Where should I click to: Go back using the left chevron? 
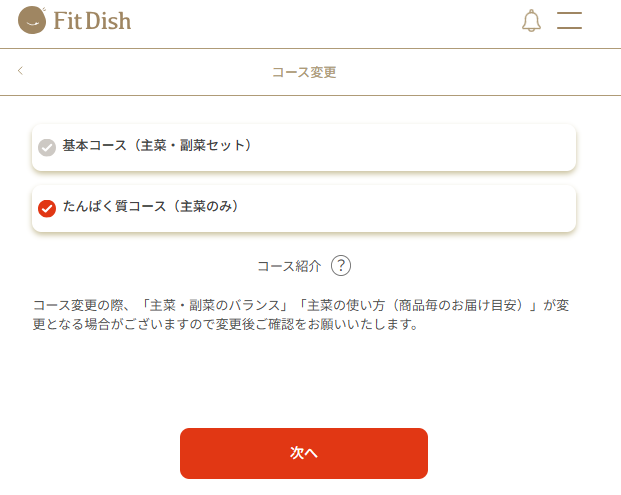pos(20,71)
